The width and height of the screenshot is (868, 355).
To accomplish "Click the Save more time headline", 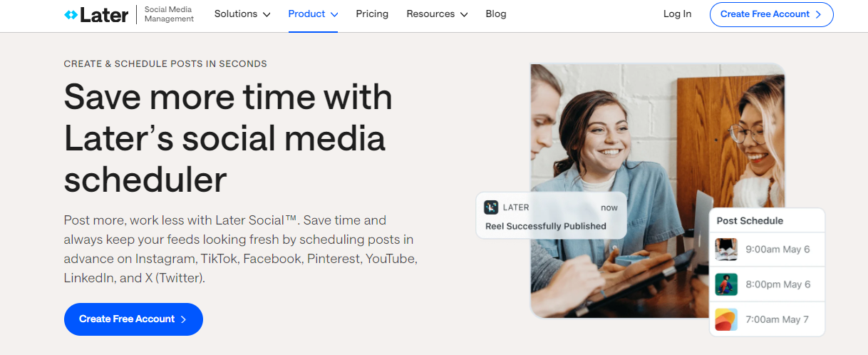I will click(x=228, y=138).
